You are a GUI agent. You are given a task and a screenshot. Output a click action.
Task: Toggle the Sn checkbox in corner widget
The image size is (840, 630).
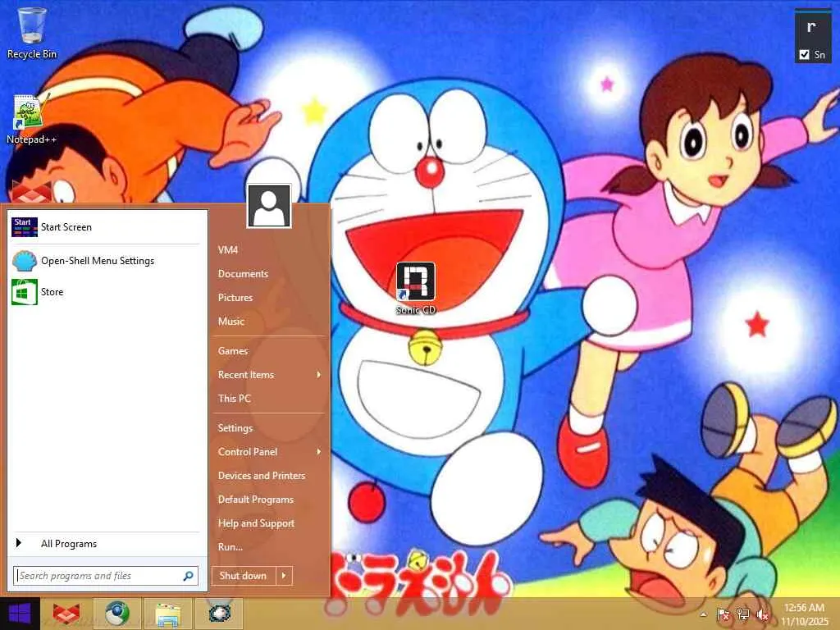pyautogui.click(x=804, y=55)
